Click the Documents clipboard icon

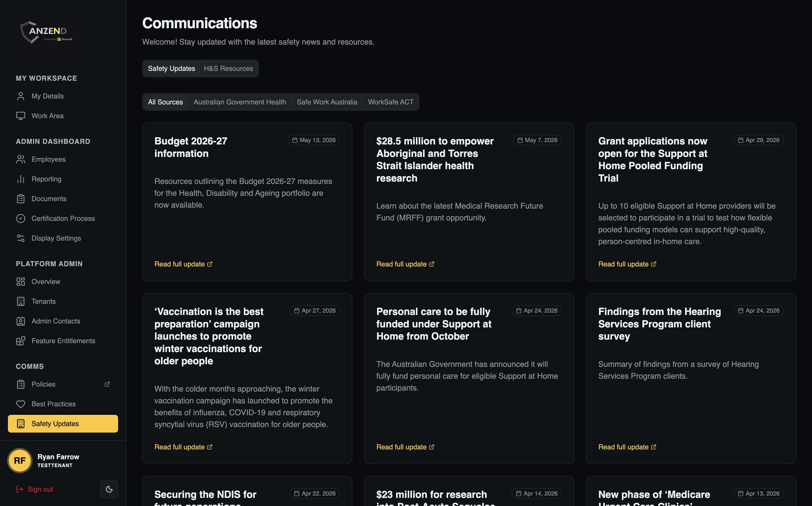tap(21, 199)
